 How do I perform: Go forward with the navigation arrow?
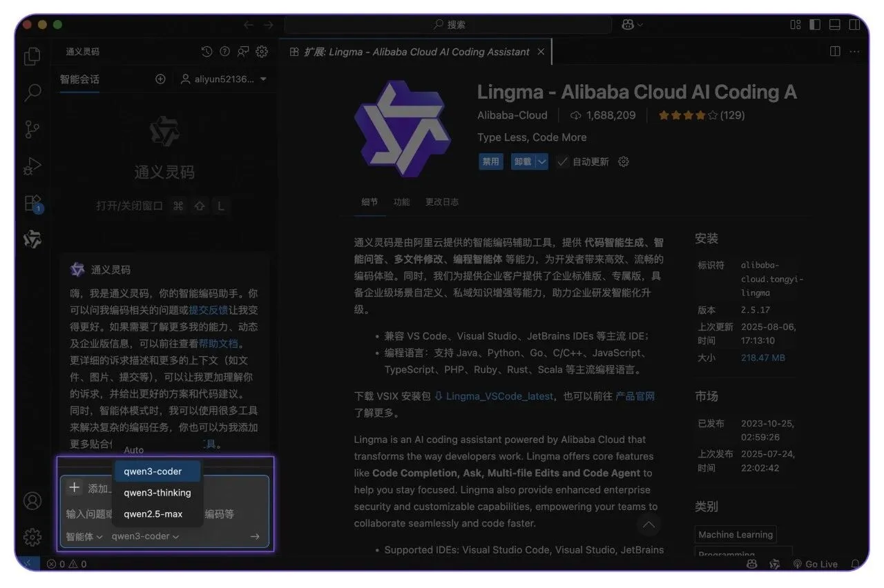pyautogui.click(x=268, y=25)
